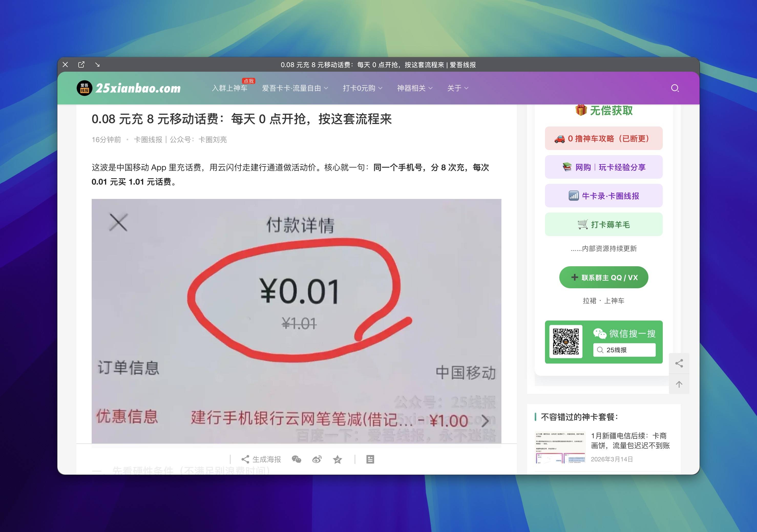
Task: Open 1月新疆电信后续 article thumbnail
Action: point(560,447)
